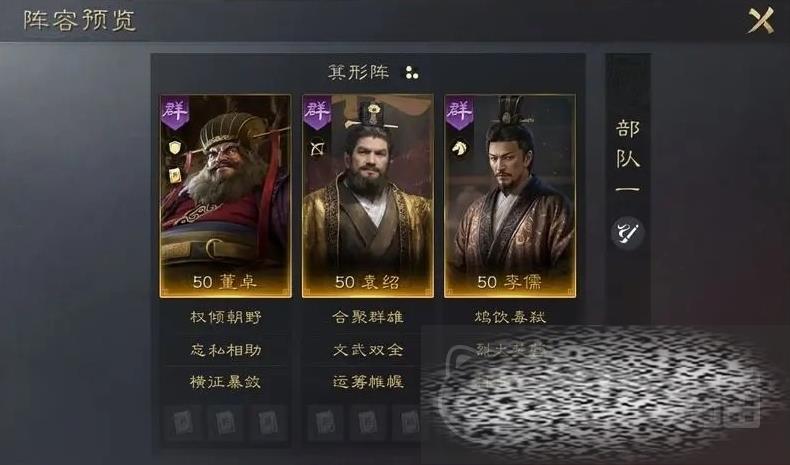Click first empty equipment slot under 董卓
This screenshot has width=790, height=465.
(x=183, y=422)
